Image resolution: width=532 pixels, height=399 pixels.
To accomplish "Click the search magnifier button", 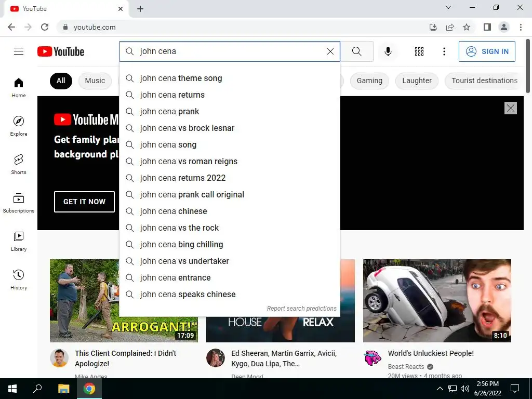I will (356, 51).
